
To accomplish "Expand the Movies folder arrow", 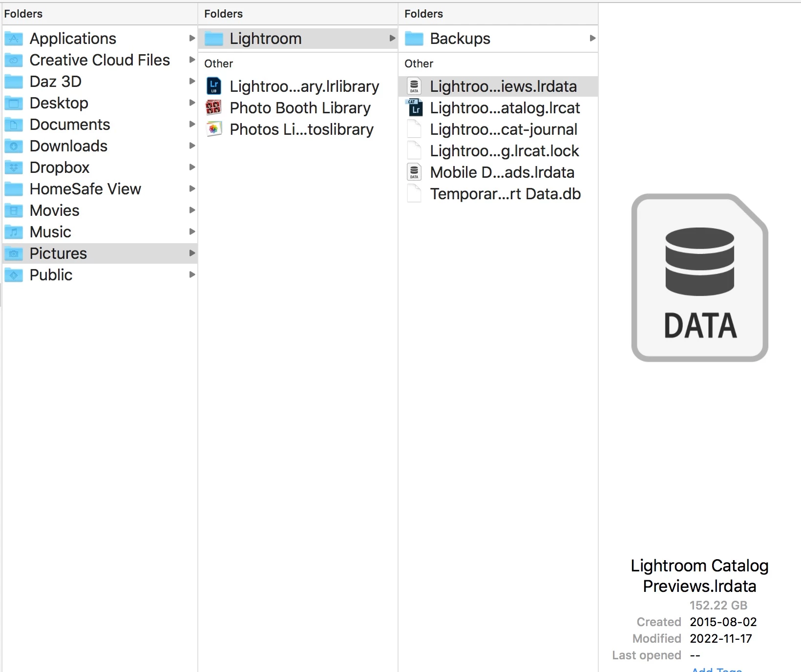I will click(192, 210).
